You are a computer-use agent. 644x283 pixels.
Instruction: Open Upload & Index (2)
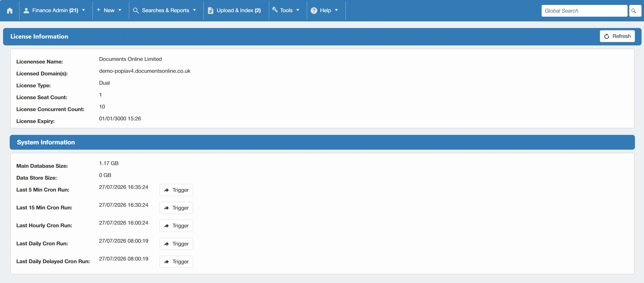pos(238,11)
